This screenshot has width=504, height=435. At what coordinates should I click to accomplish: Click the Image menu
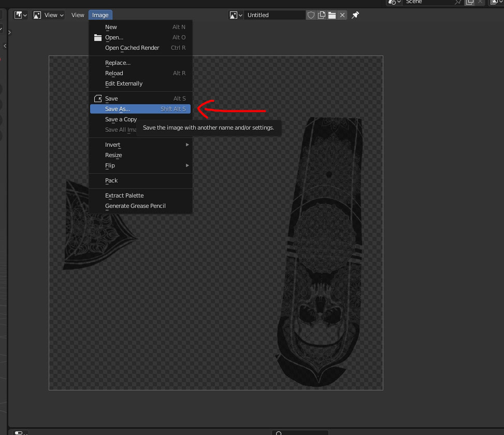(x=100, y=15)
